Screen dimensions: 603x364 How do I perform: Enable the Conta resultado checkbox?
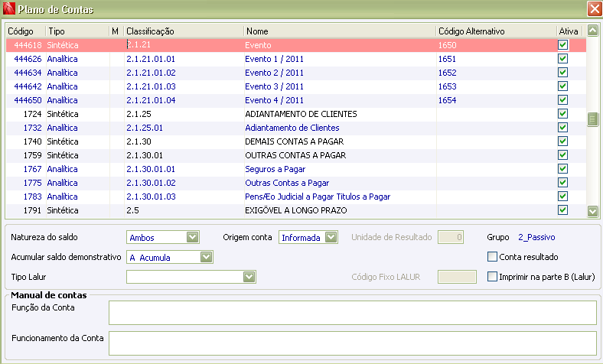[x=492, y=257]
